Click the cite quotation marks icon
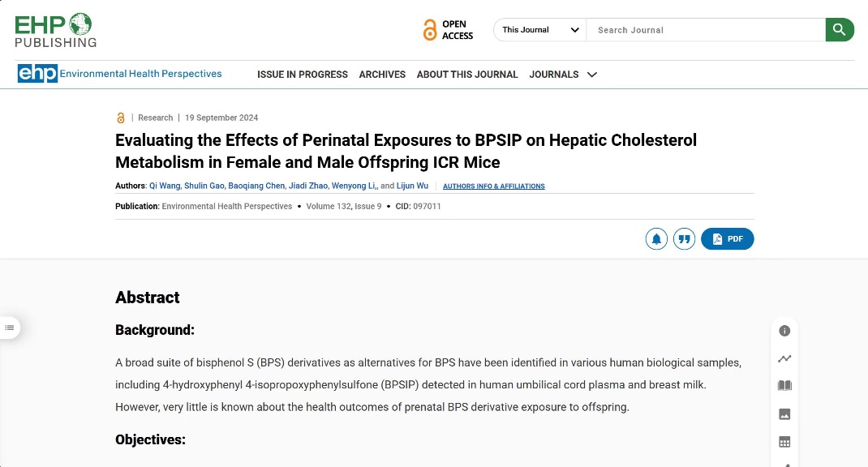The width and height of the screenshot is (868, 467). [x=685, y=239]
